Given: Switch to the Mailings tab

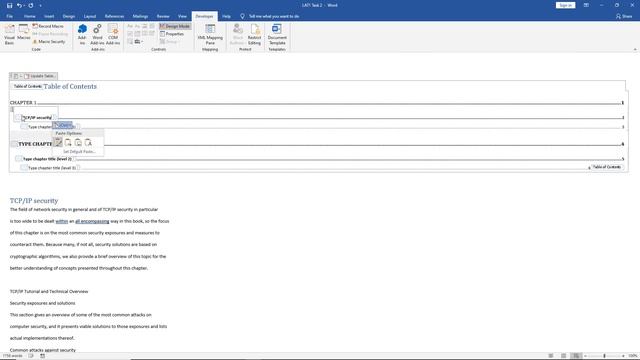Looking at the screenshot, I should (x=140, y=16).
